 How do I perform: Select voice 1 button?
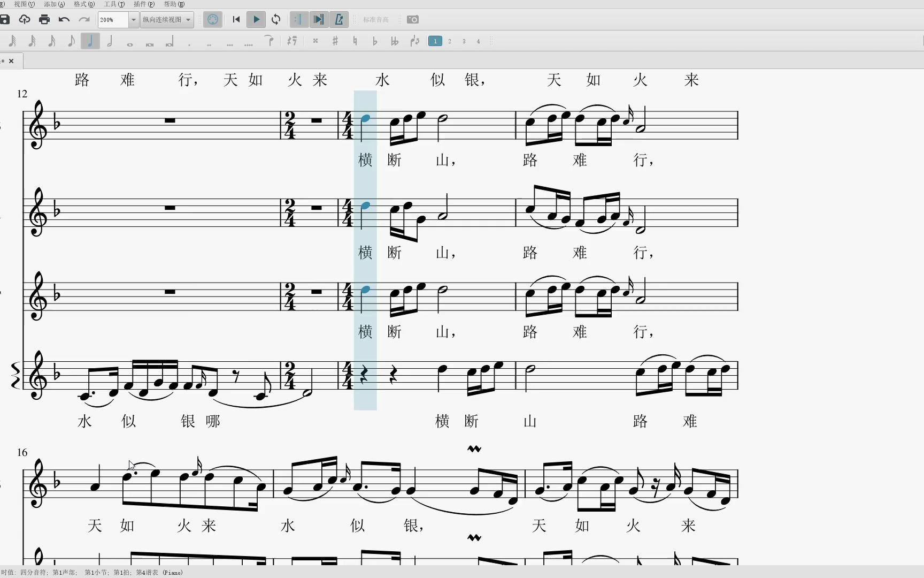(435, 41)
